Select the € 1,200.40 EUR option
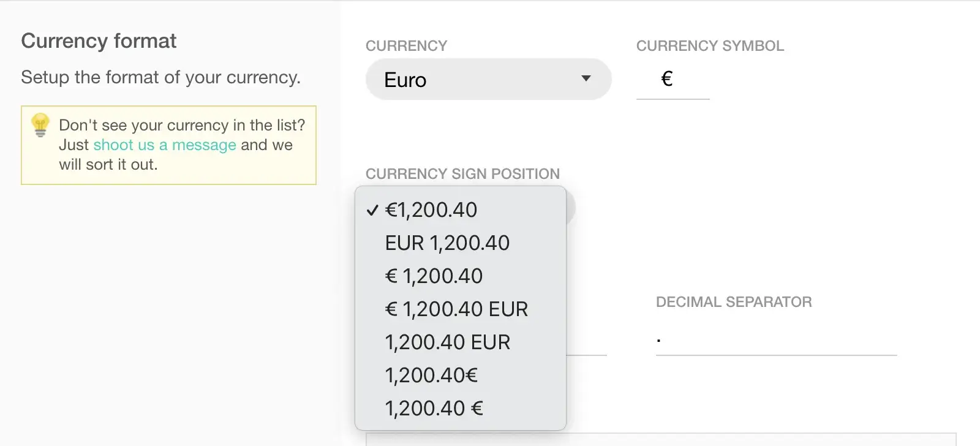The width and height of the screenshot is (980, 446). point(461,309)
